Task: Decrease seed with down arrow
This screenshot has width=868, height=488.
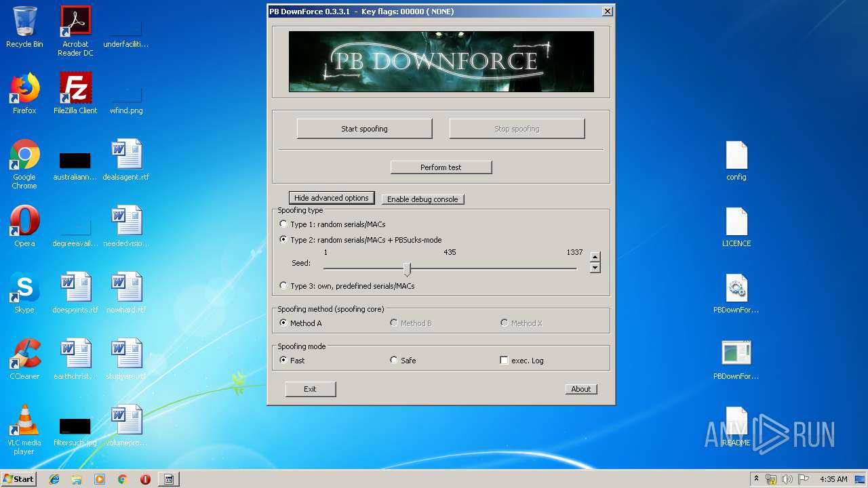Action: (595, 268)
